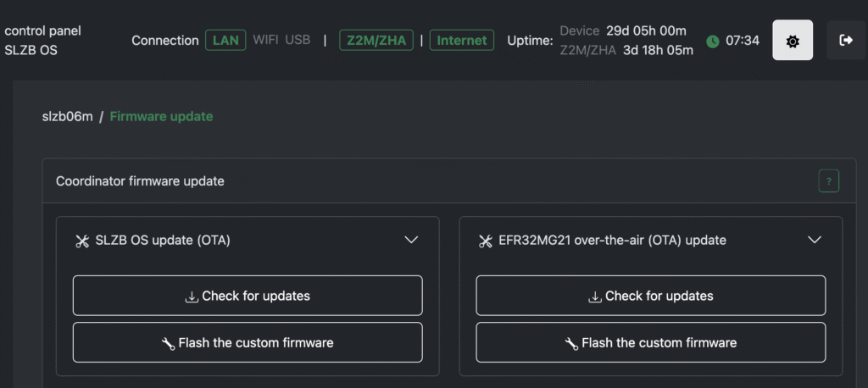Select the USB connection indicator
This screenshot has width=868, height=388.
coord(298,40)
